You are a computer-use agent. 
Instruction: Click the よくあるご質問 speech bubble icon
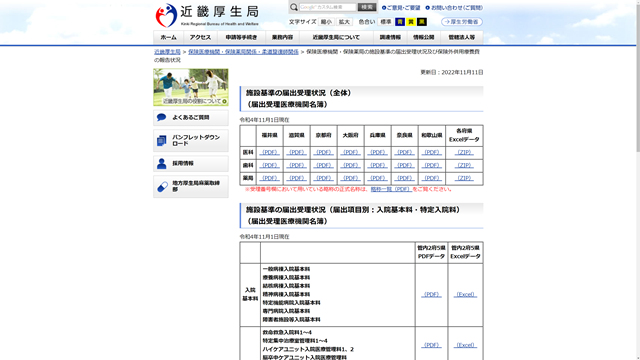pos(162,118)
